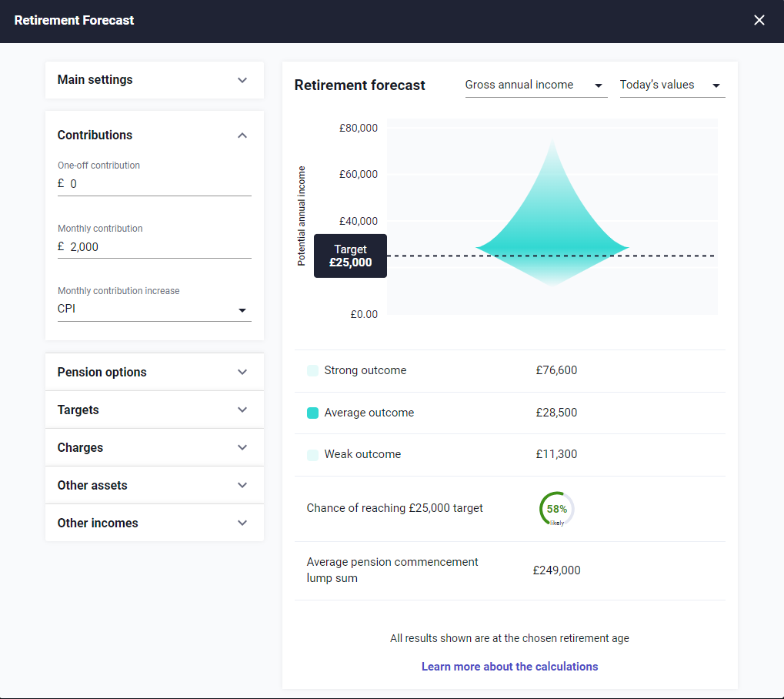Click the Strong outcome legend swatch

(x=312, y=370)
